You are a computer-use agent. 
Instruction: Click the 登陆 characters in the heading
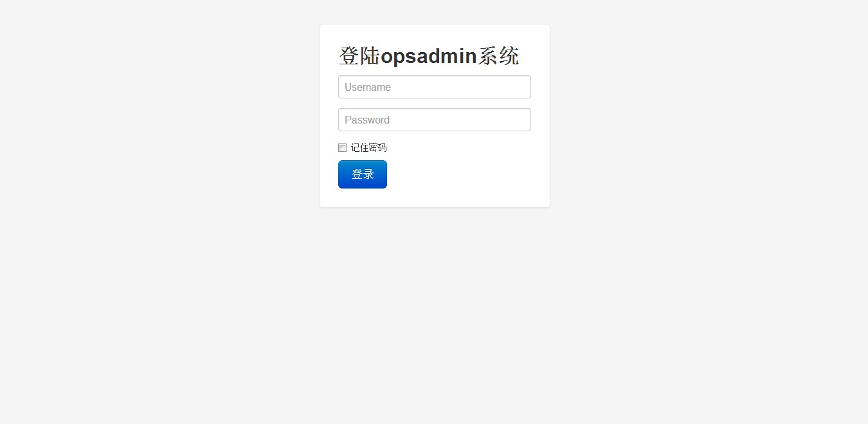(359, 57)
